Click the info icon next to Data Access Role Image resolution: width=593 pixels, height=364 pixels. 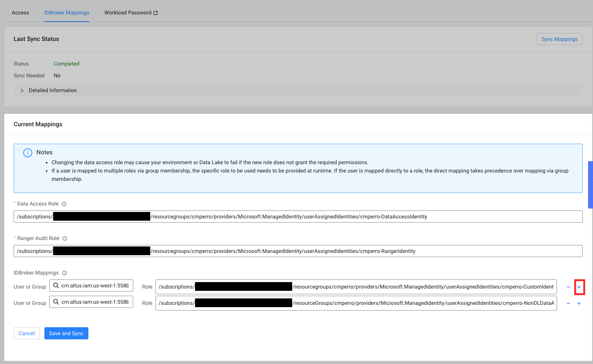pyautogui.click(x=64, y=204)
